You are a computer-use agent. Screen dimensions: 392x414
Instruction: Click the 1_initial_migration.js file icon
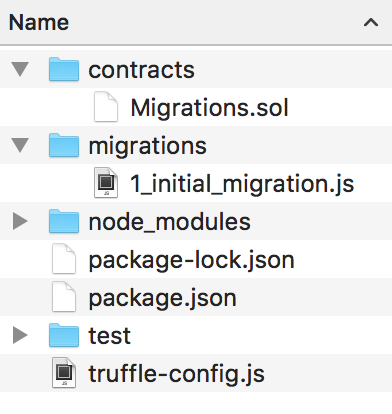pos(106,183)
